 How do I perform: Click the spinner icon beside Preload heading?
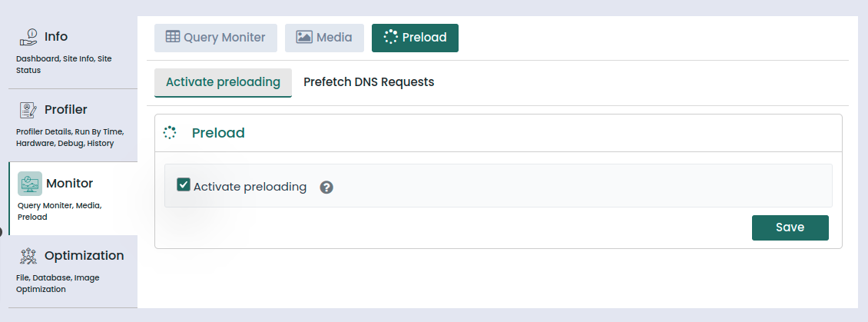170,133
